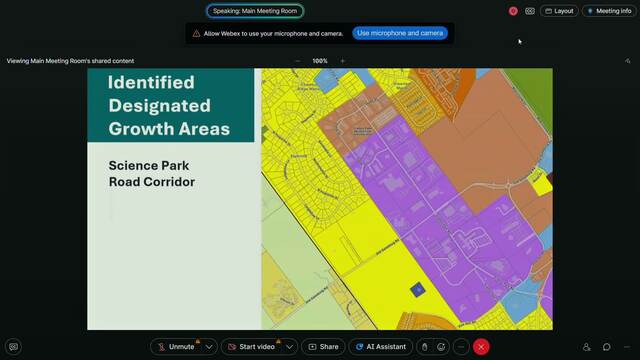Open more options ellipsis button
640x360 pixels.
click(x=461, y=347)
